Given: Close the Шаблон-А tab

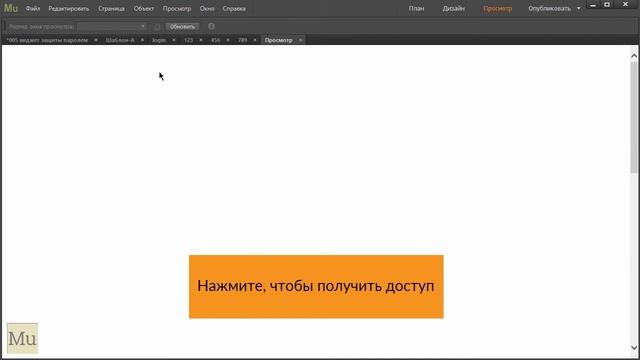Looking at the screenshot, I should click(142, 40).
